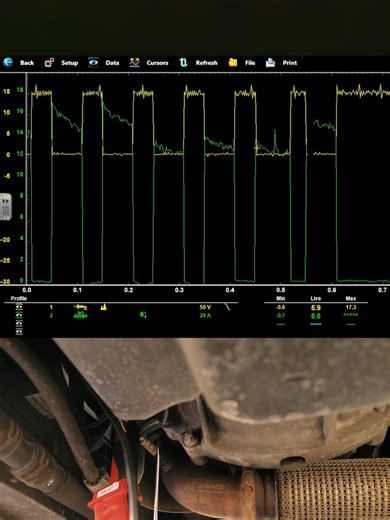Click the yellow trigger cross marker on waveform
This screenshot has width=390, height=520.
pyautogui.click(x=257, y=148)
